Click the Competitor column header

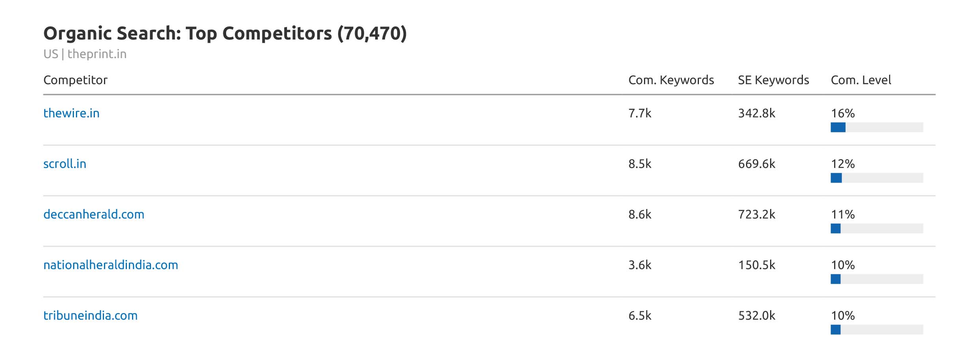coord(76,80)
